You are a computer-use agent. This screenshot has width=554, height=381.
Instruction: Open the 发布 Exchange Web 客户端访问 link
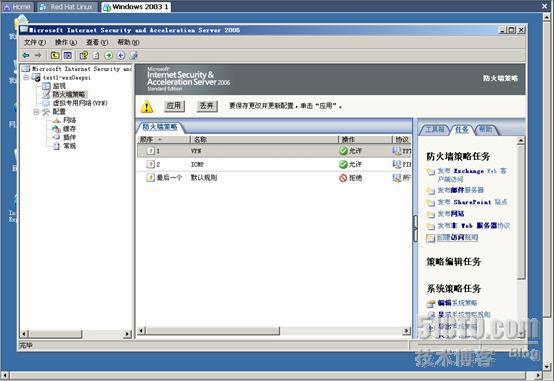pos(472,175)
